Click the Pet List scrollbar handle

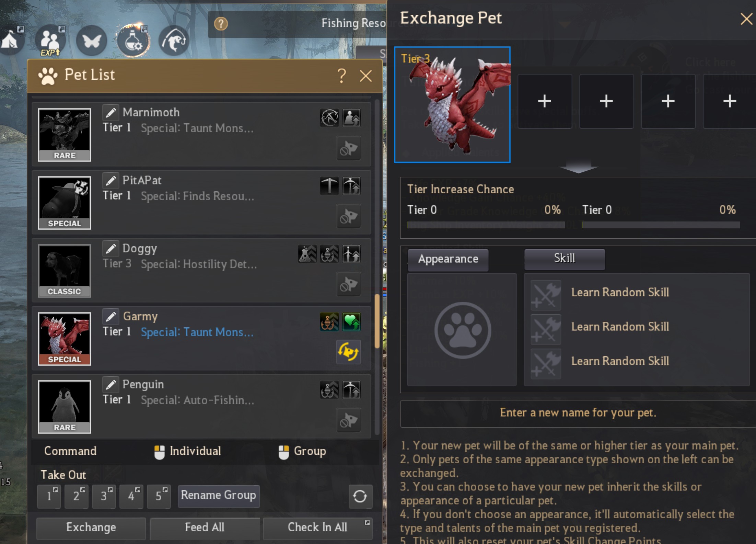pyautogui.click(x=377, y=321)
